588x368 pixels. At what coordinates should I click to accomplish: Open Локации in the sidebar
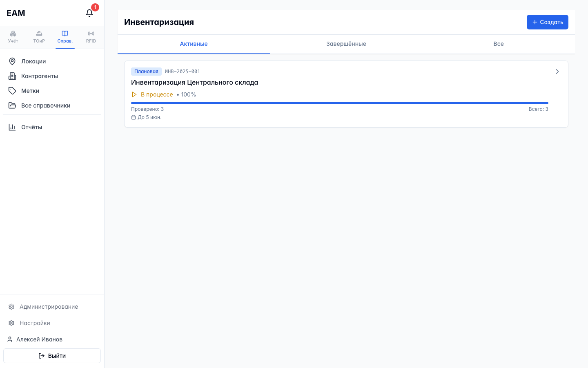(x=52, y=61)
